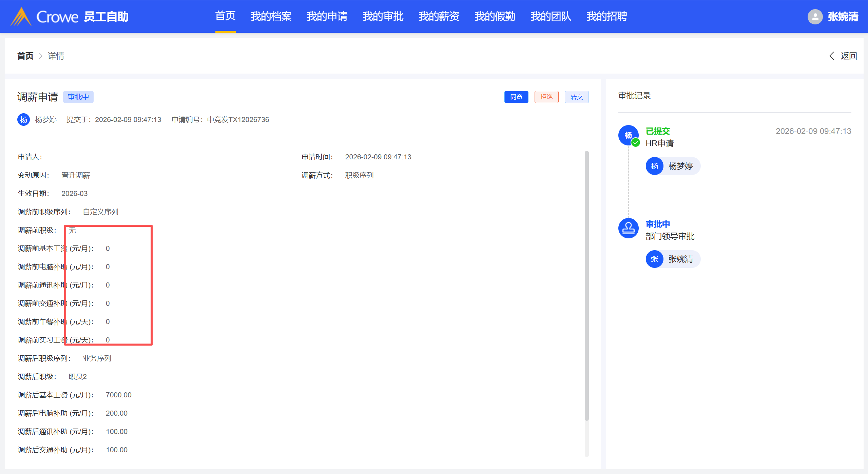Image resolution: width=868 pixels, height=474 pixels.
Task: Click the 张 avatar chip under 部门领导审批
Action: 654,259
